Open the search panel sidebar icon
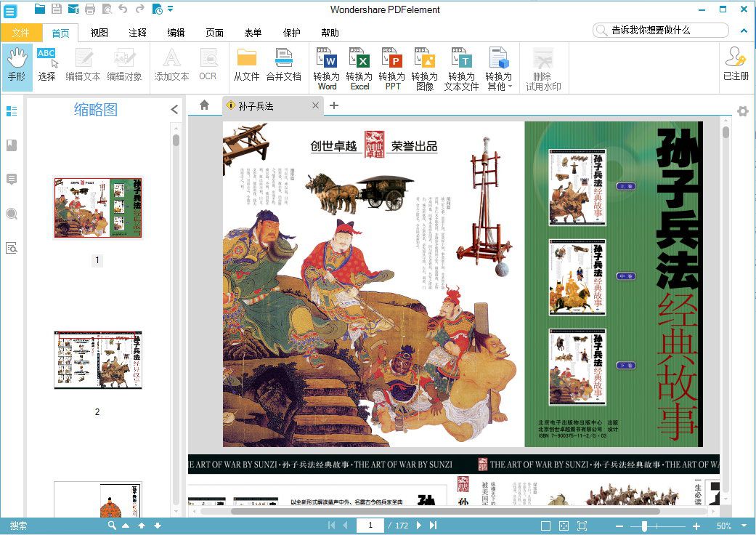The image size is (756, 535). pyautogui.click(x=12, y=214)
